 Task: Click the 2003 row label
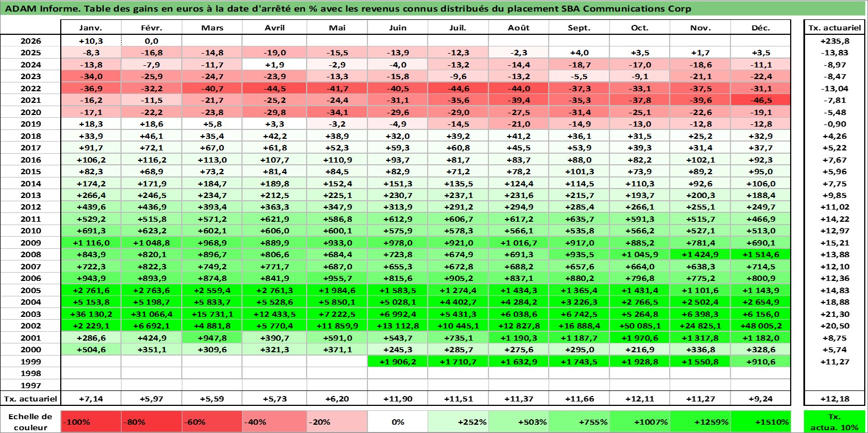pos(30,314)
